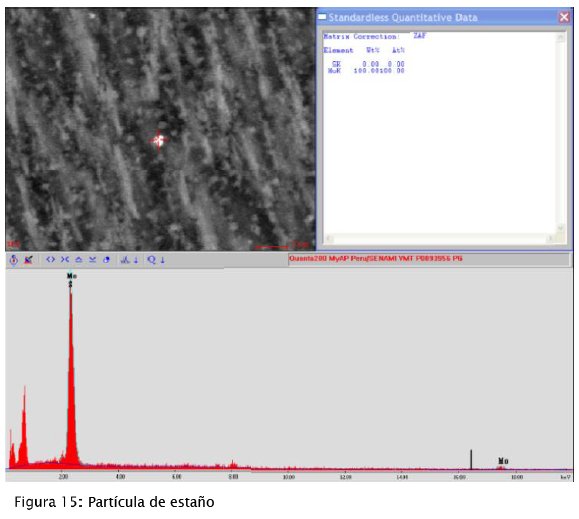Screen dimensions: 579x519
Task: Click the blue sphere toolbar icon
Action: click(106, 260)
